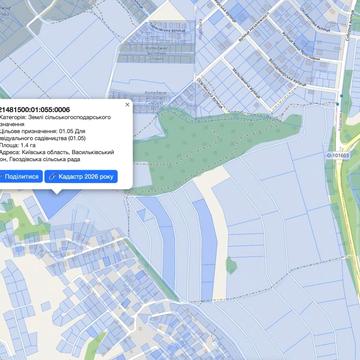This screenshot has height=360, width=360.
Task: Click the Поділитися share button
Action: click(x=21, y=176)
